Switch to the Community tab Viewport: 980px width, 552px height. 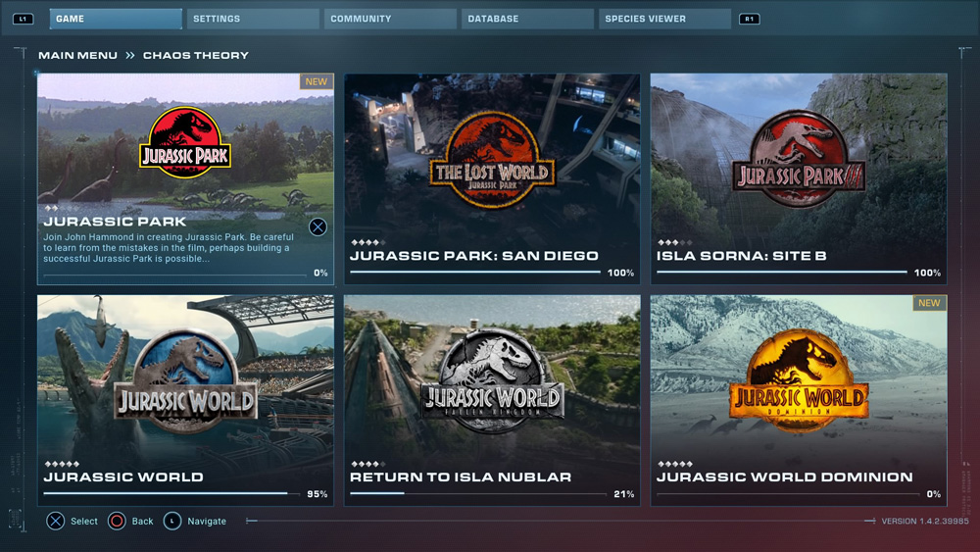pos(390,19)
